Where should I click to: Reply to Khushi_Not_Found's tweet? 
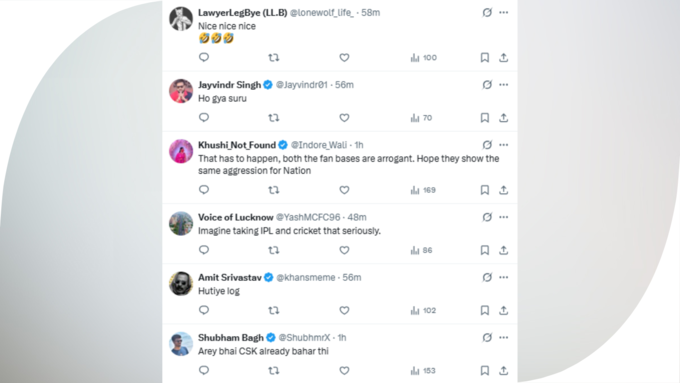[204, 190]
